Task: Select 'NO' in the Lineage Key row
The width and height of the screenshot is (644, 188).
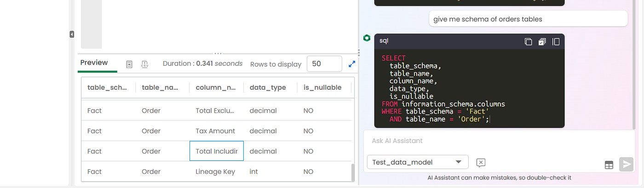Action: pyautogui.click(x=324, y=171)
